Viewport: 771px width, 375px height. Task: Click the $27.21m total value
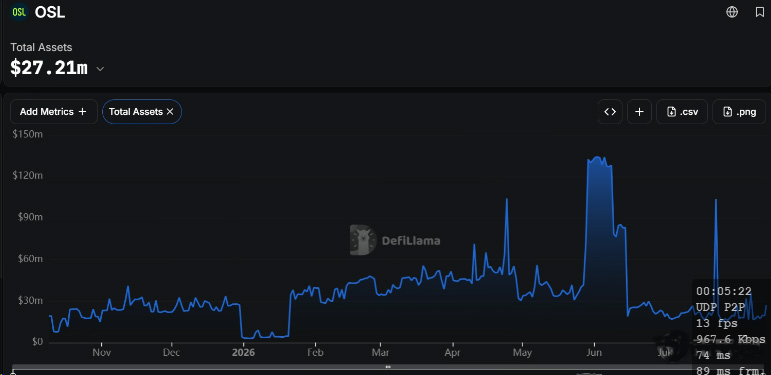49,68
